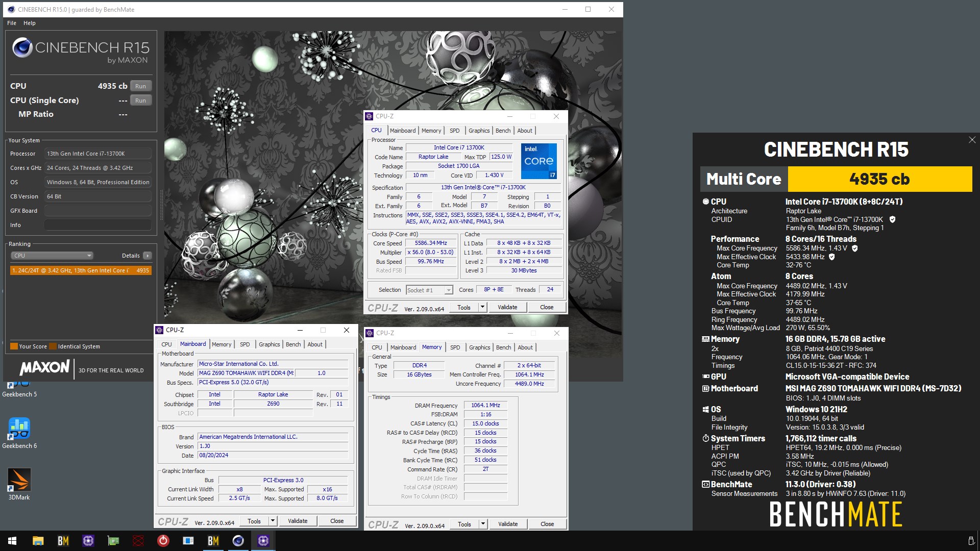Viewport: 980px width, 551px height.
Task: Switch to Bench tab in CPU-Z CPU window
Action: [503, 131]
